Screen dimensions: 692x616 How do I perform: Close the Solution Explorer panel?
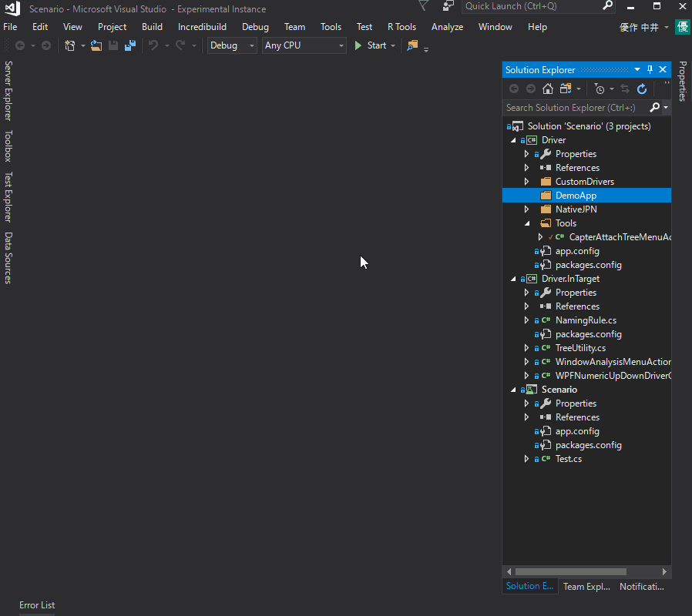(663, 69)
